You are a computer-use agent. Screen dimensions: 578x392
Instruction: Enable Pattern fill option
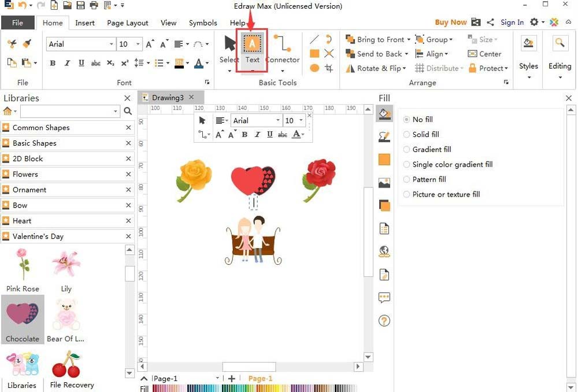[x=407, y=179]
